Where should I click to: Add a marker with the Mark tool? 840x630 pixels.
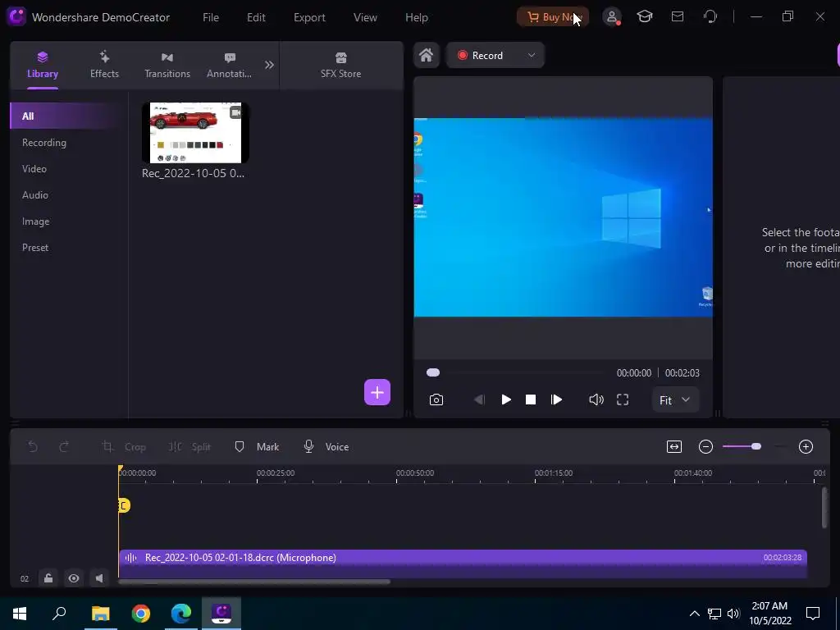click(x=257, y=446)
